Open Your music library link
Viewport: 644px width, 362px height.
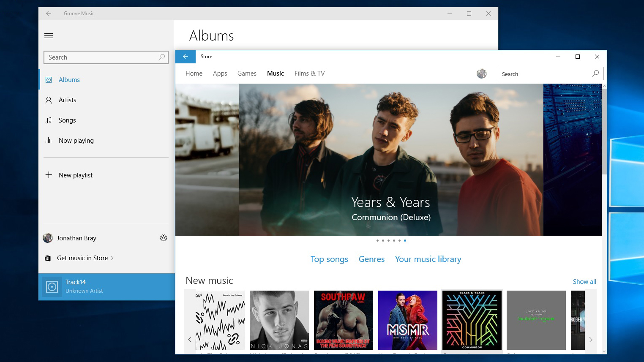tap(428, 259)
